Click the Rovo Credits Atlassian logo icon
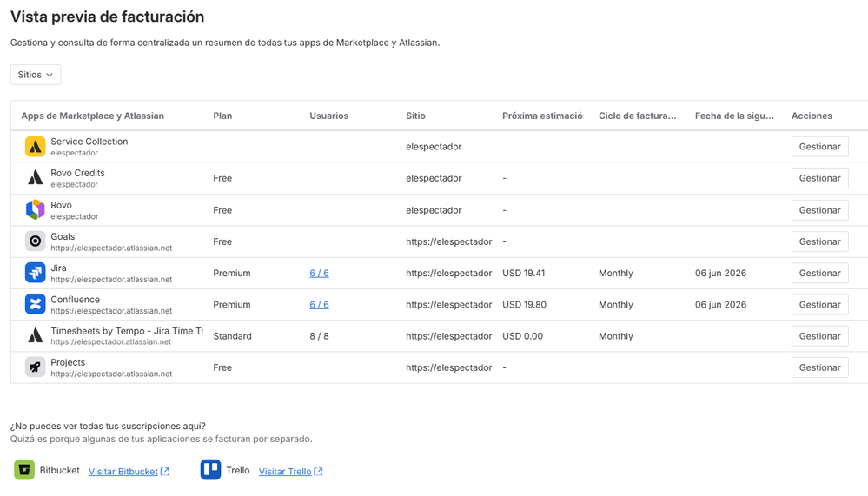The height and width of the screenshot is (496, 868). [x=35, y=178]
